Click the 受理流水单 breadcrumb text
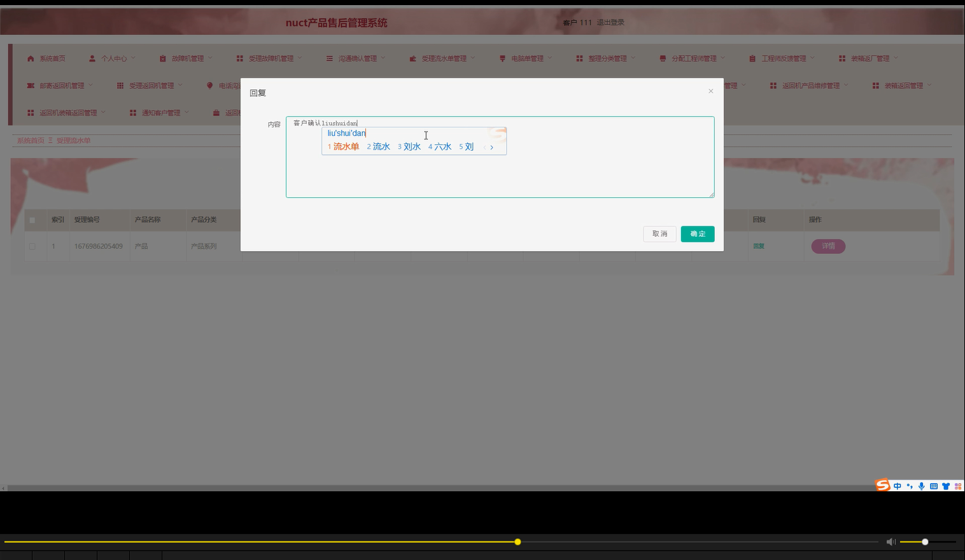 click(74, 141)
